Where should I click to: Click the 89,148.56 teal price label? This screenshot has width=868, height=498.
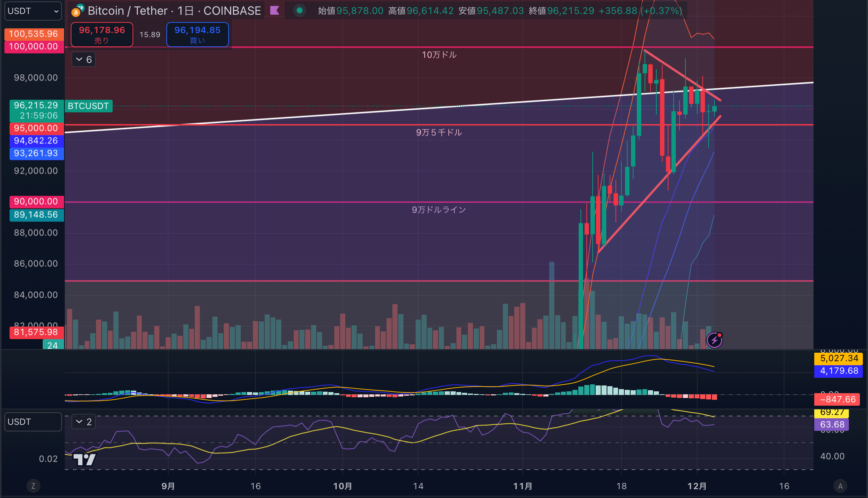pyautogui.click(x=37, y=215)
